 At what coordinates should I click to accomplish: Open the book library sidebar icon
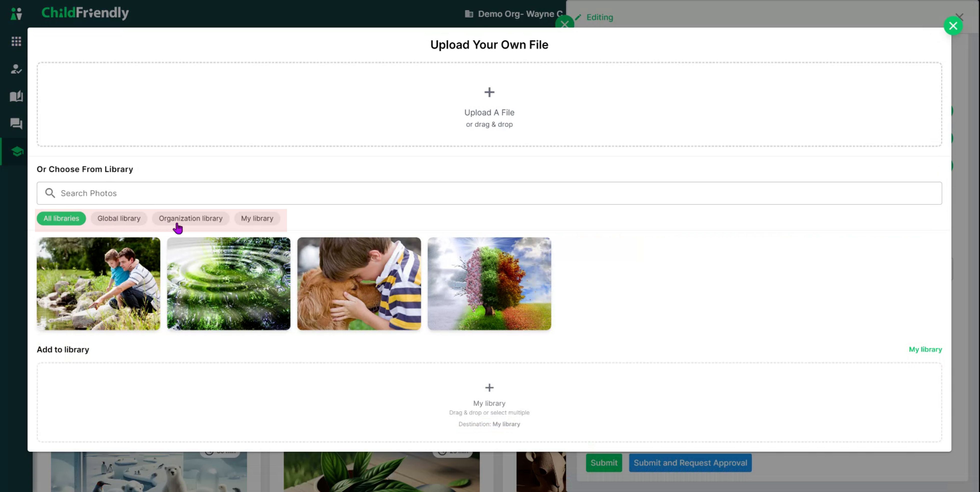[16, 96]
